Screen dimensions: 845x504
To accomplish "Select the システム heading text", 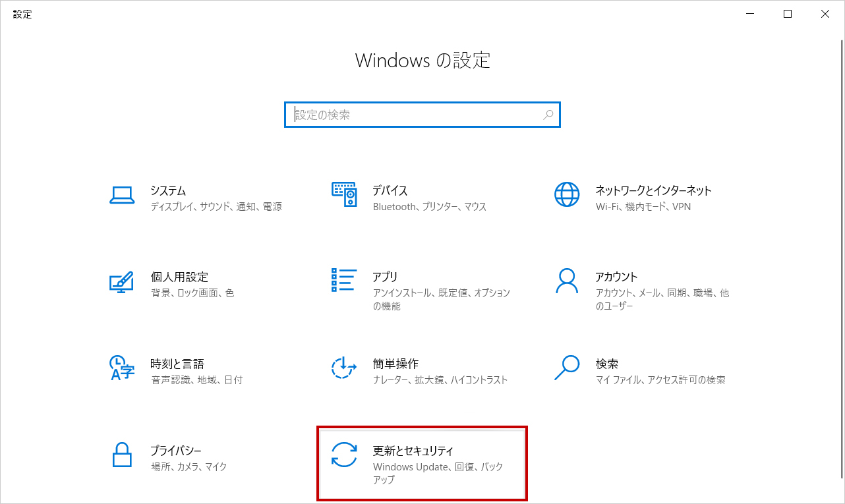I will click(x=168, y=190).
